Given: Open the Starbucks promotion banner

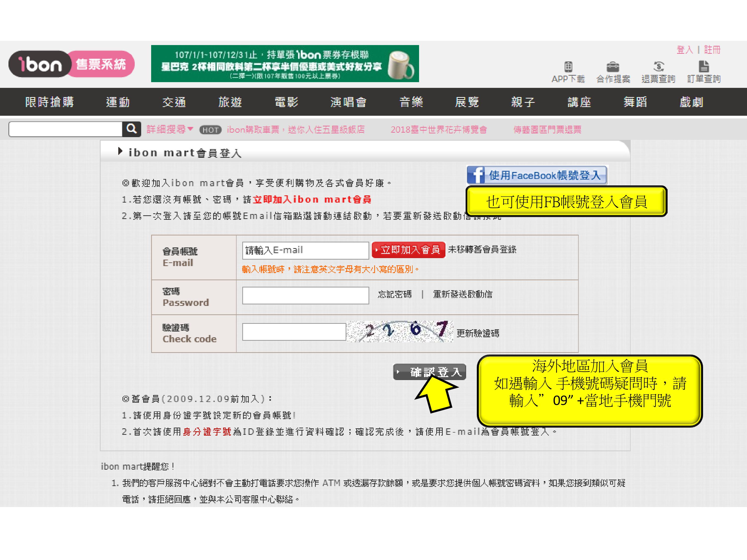Looking at the screenshot, I should tap(285, 63).
